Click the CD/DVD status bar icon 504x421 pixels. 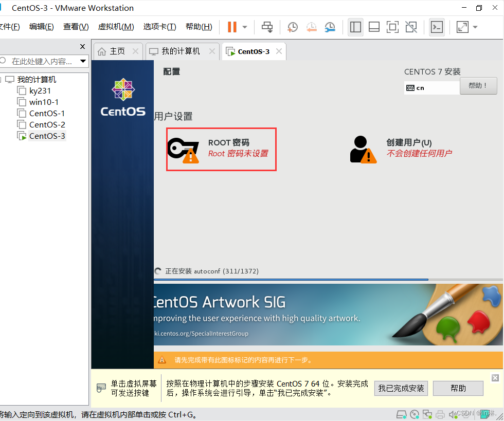click(415, 414)
